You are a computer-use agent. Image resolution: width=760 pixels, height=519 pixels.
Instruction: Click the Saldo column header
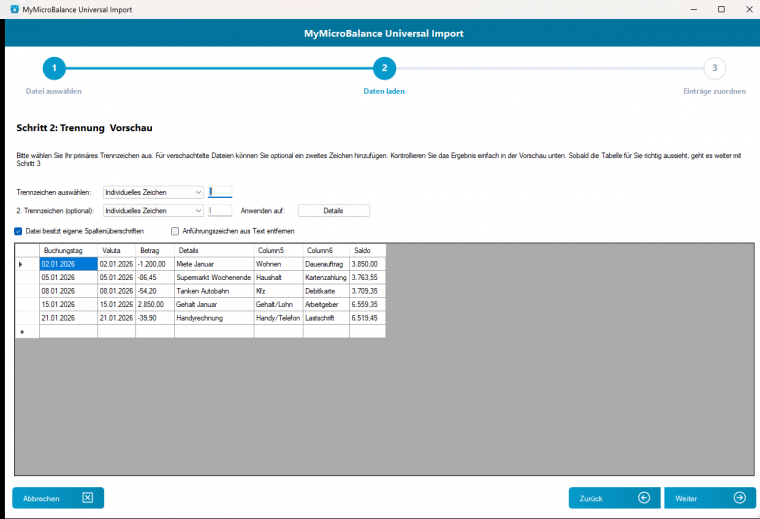tap(367, 251)
